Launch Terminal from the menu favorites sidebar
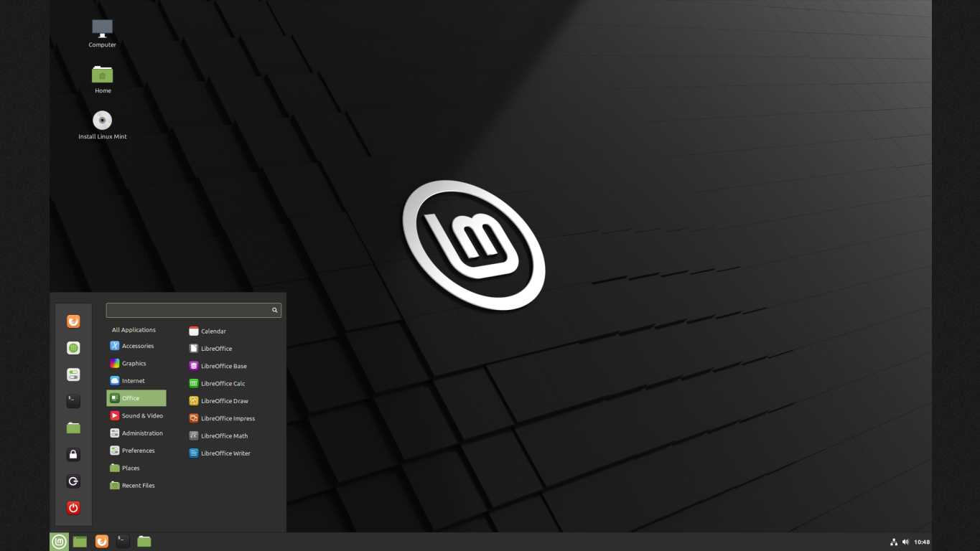The height and width of the screenshot is (551, 980). point(73,401)
